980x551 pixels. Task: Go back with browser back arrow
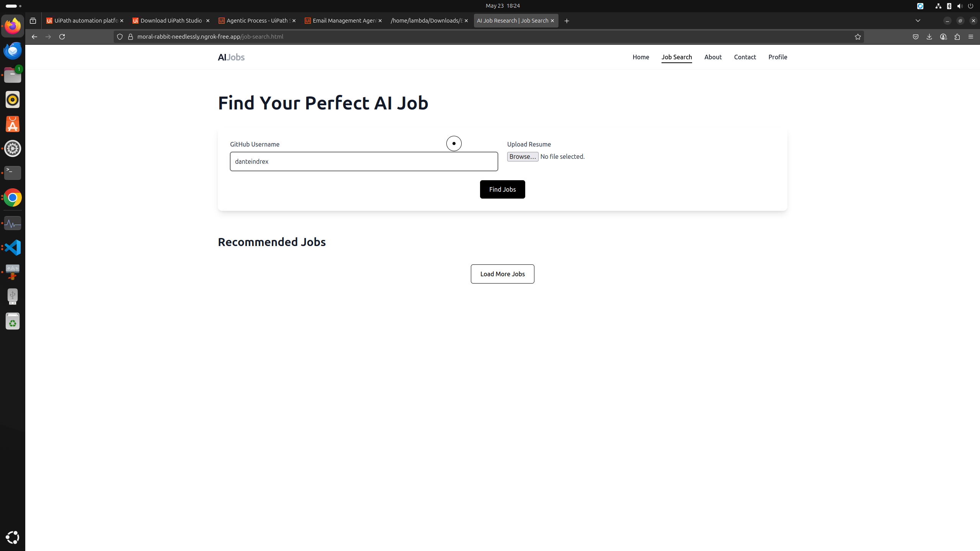(34, 37)
